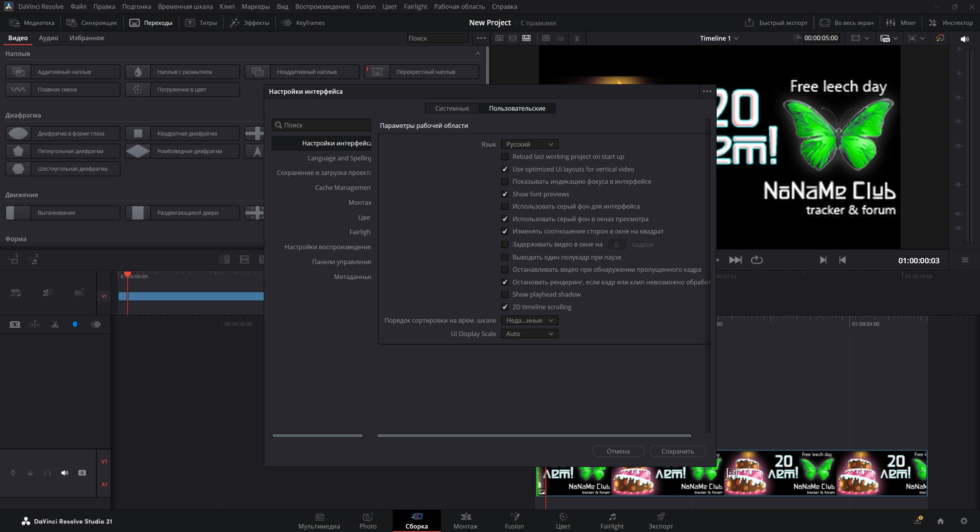980x532 pixels.
Task: Switch to the Монтаж edit page
Action: [465, 521]
